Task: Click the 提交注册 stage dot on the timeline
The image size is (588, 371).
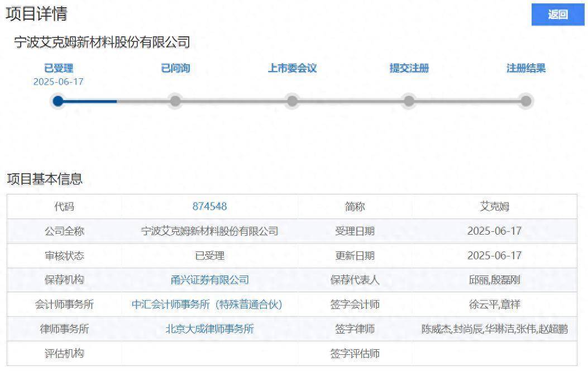Action: (409, 101)
